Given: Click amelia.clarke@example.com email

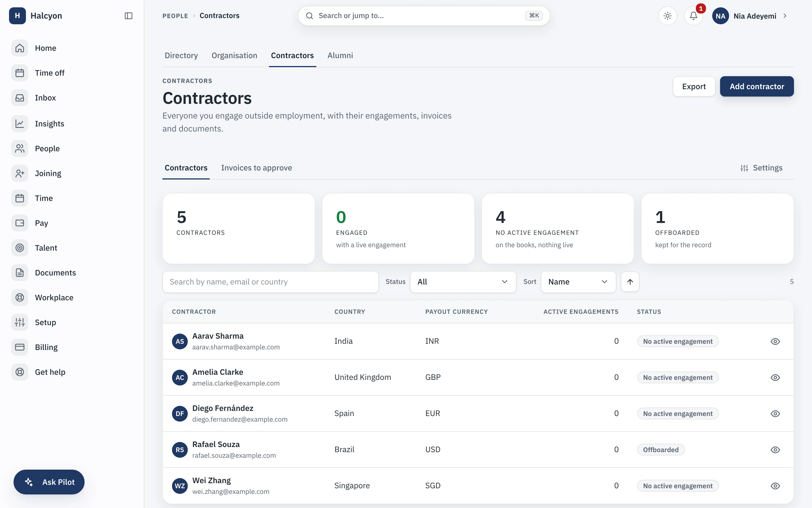Looking at the screenshot, I should 236,383.
